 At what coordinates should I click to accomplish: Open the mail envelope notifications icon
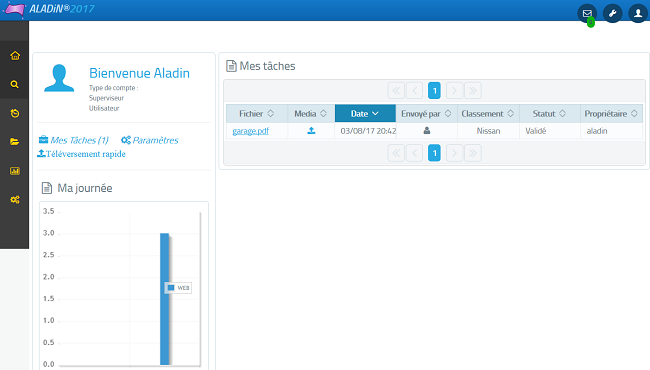[587, 14]
